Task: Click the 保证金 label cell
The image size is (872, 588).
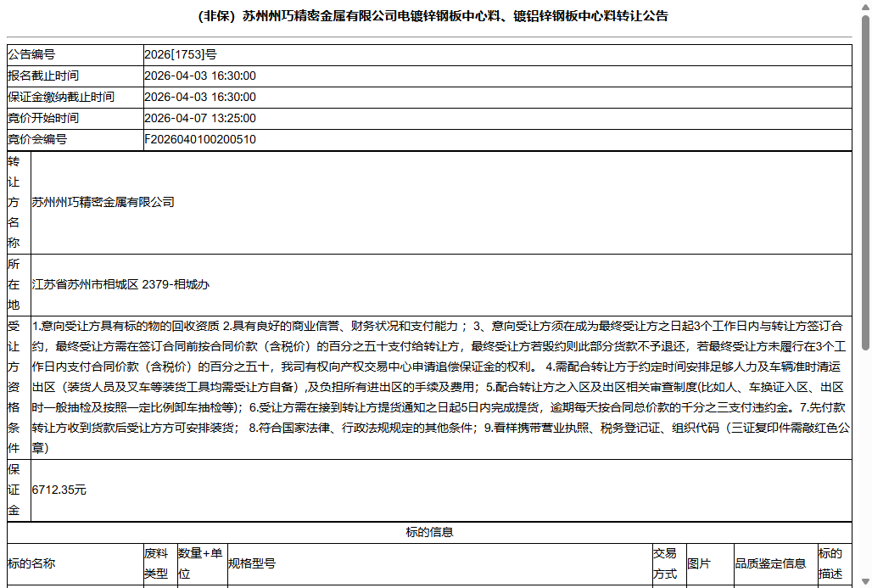Action: pos(19,490)
